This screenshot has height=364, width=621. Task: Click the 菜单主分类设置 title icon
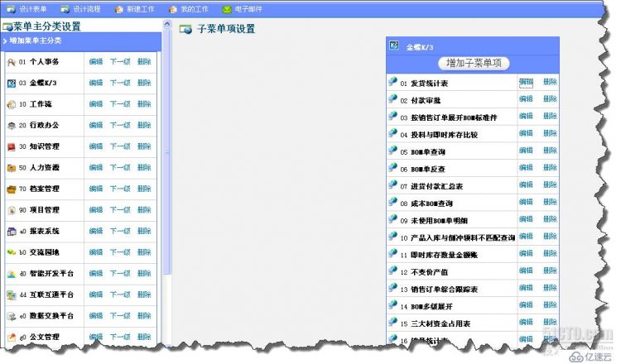(x=7, y=27)
